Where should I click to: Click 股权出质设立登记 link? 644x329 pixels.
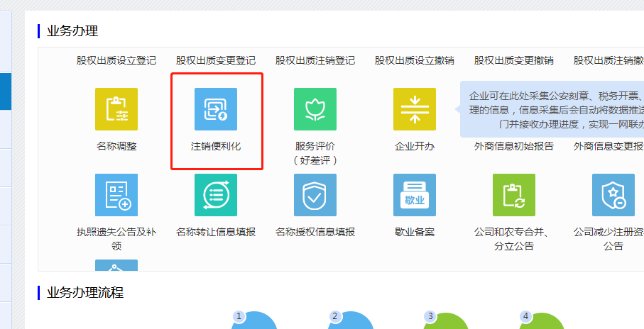coord(116,61)
